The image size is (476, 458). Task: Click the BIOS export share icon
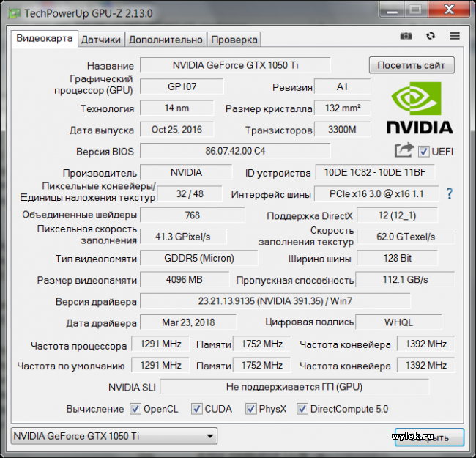[404, 150]
